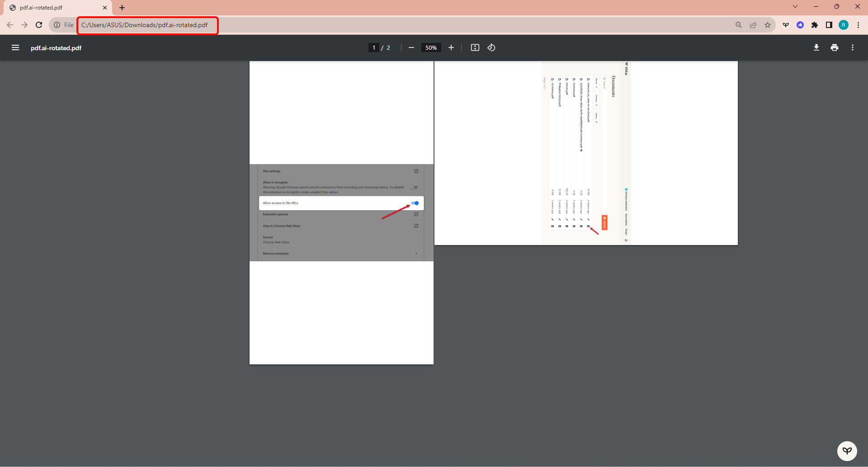Open a new browser tab
The image size is (868, 467).
122,8
